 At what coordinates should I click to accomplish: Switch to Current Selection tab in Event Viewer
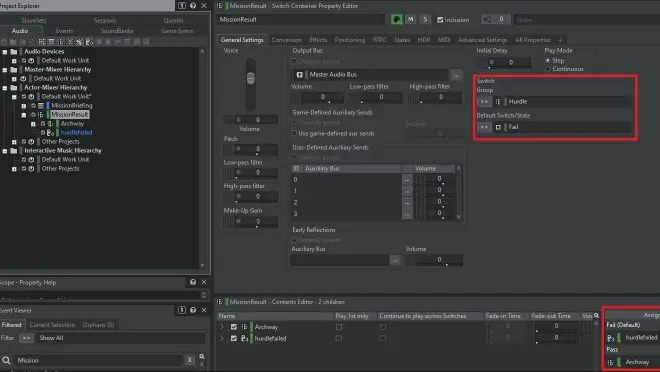52,325
